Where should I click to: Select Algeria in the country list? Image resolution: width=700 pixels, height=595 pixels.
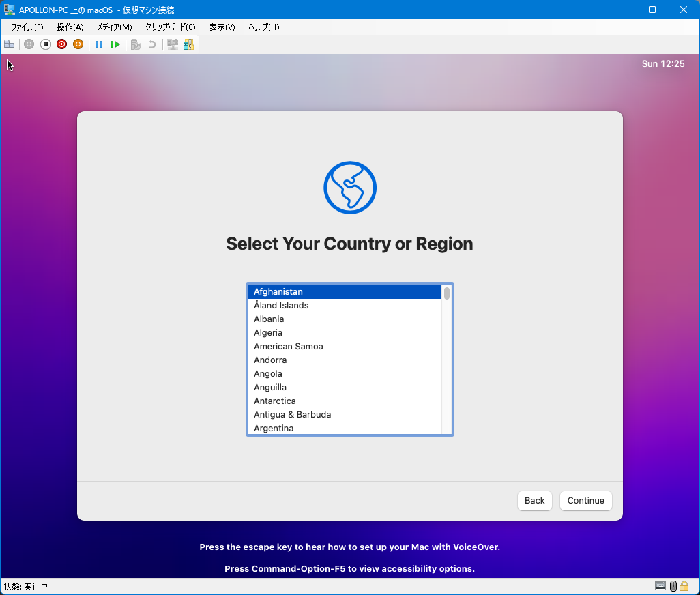(345, 332)
